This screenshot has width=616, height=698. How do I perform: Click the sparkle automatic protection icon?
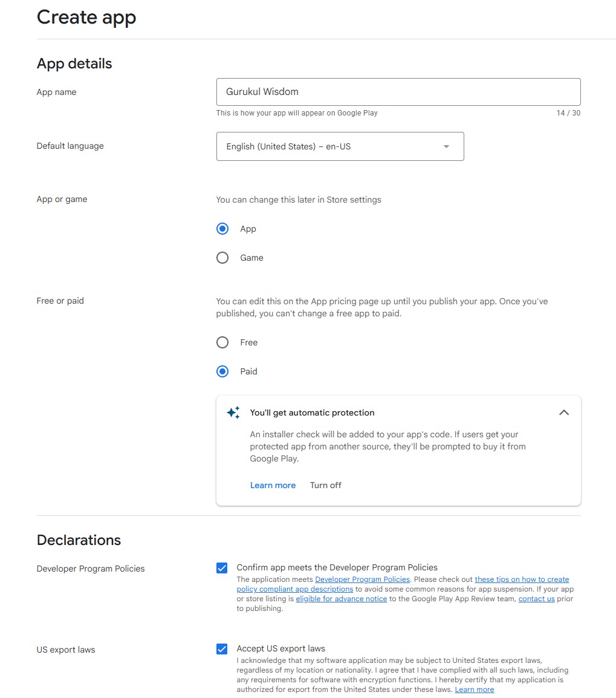[233, 413]
